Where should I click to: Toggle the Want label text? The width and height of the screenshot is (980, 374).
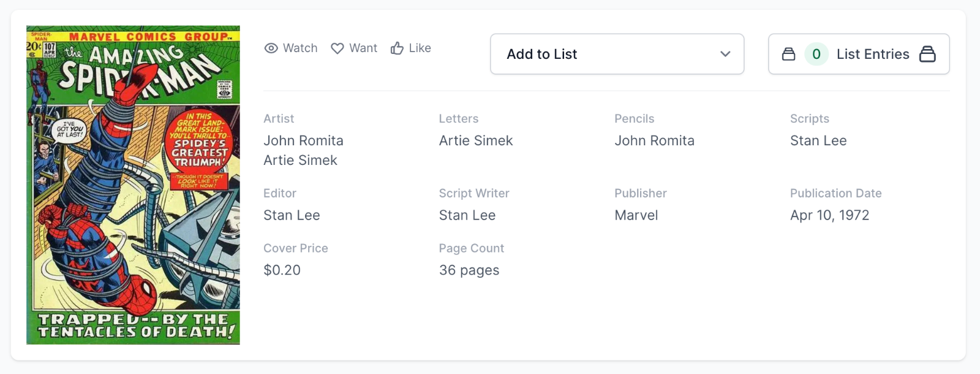click(x=363, y=48)
